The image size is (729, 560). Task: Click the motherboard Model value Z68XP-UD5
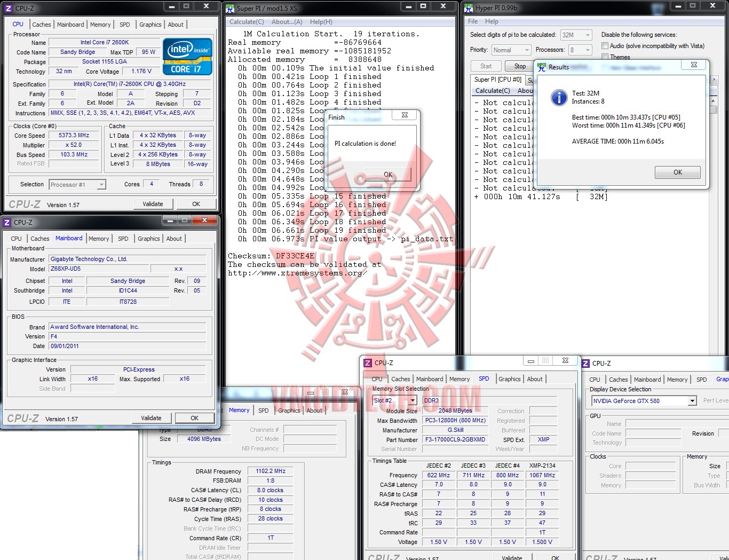[x=99, y=269]
